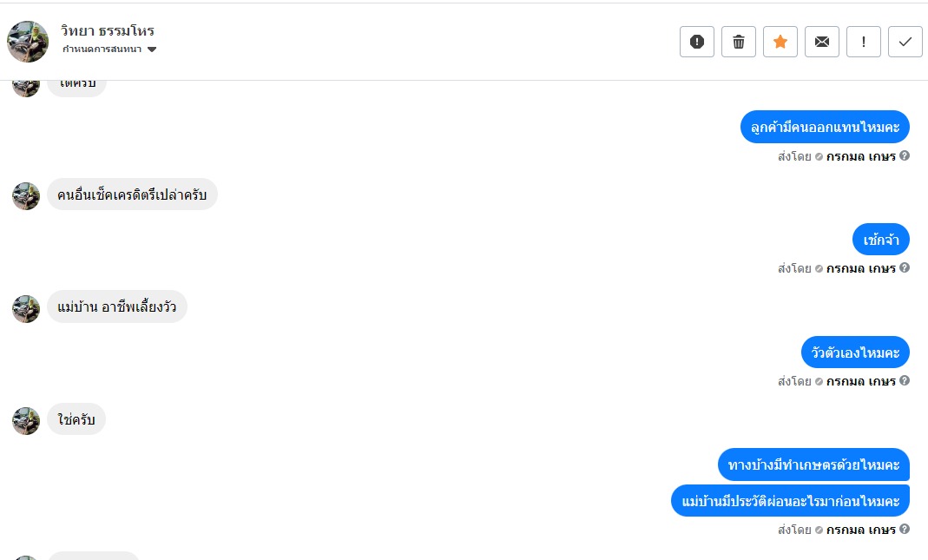This screenshot has width=928, height=560.
Task: Click the spam report octagon icon
Action: pos(697,42)
